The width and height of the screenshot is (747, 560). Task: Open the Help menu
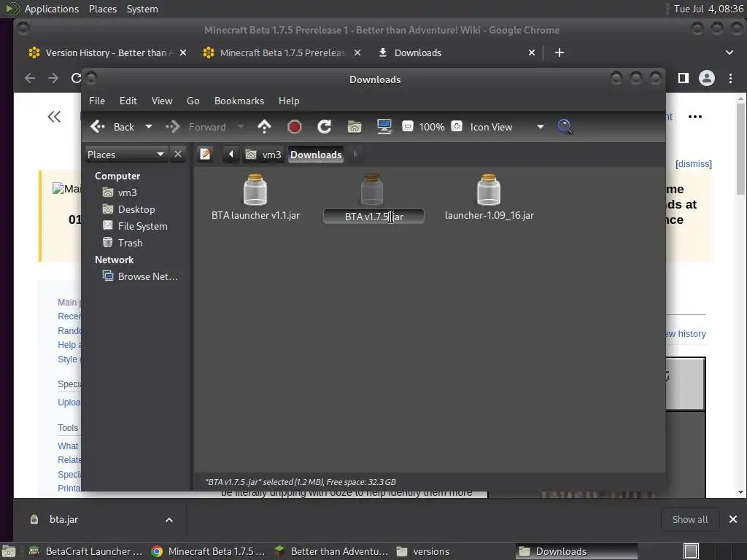[x=289, y=101]
